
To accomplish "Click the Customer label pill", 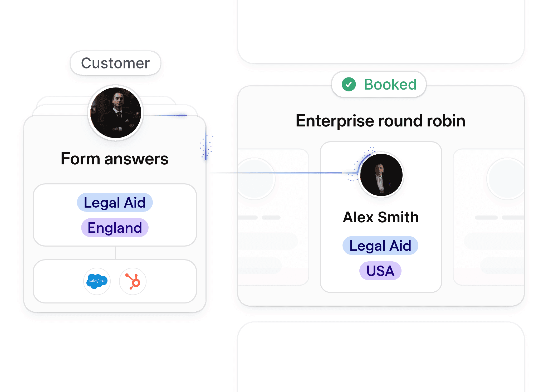I will 115,63.
